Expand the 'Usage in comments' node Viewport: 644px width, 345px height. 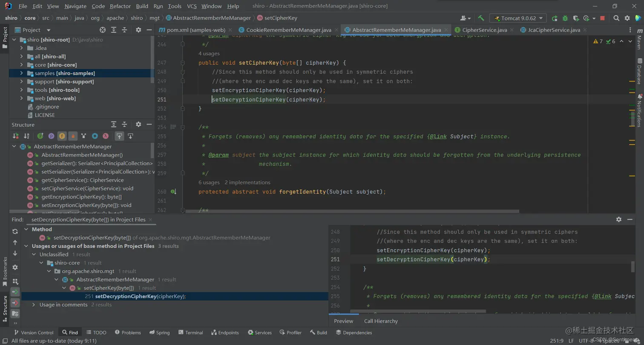34,305
